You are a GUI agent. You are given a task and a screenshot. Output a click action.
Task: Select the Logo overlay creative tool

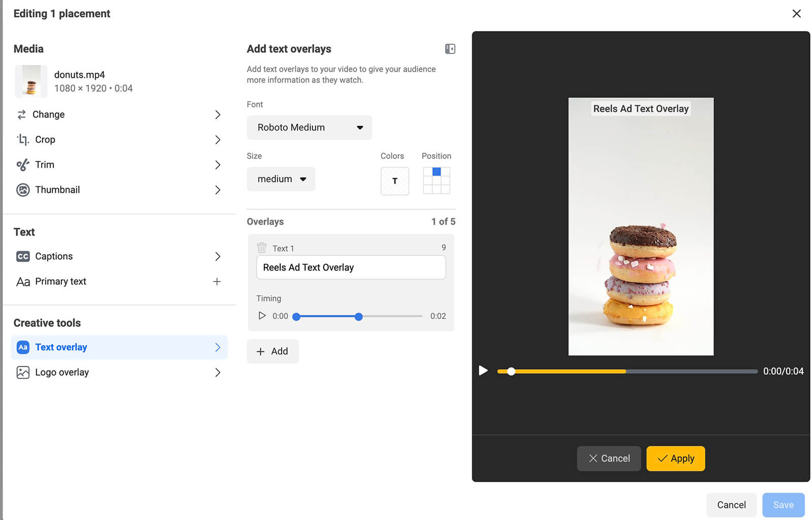119,372
